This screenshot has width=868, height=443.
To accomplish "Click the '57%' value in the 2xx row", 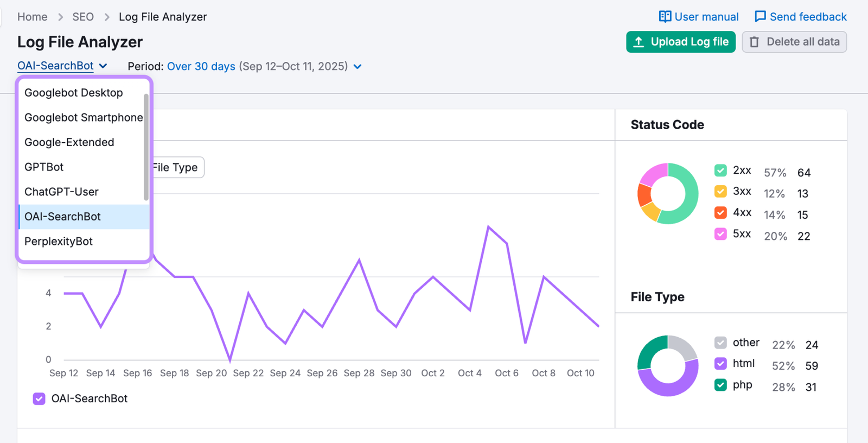I will pyautogui.click(x=775, y=173).
